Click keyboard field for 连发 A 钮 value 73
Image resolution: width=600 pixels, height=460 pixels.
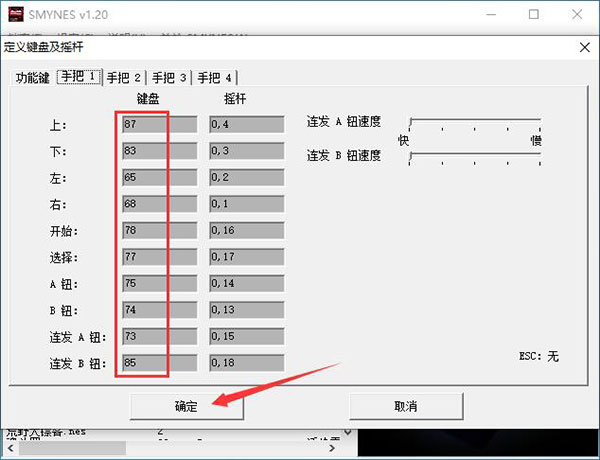pyautogui.click(x=160, y=336)
